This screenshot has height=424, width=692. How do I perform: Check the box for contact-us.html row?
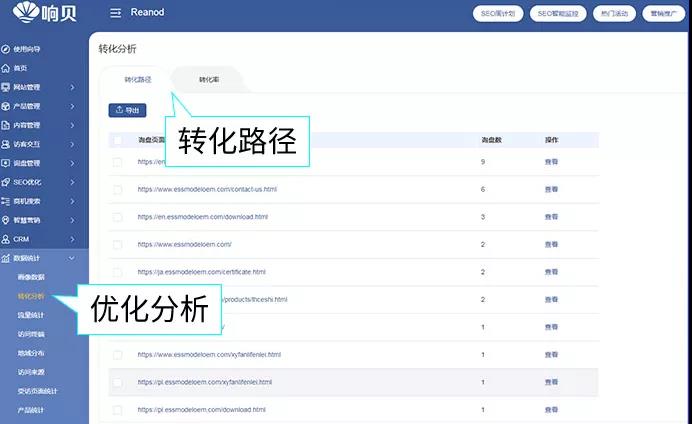point(118,189)
